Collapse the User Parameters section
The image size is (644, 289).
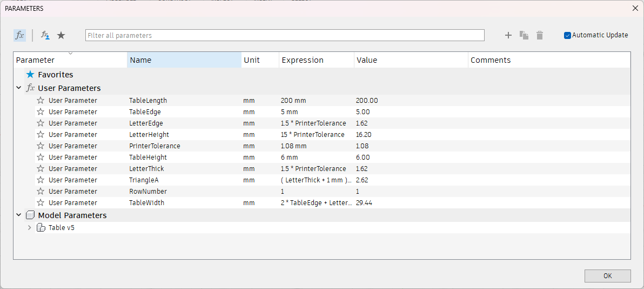coord(19,88)
